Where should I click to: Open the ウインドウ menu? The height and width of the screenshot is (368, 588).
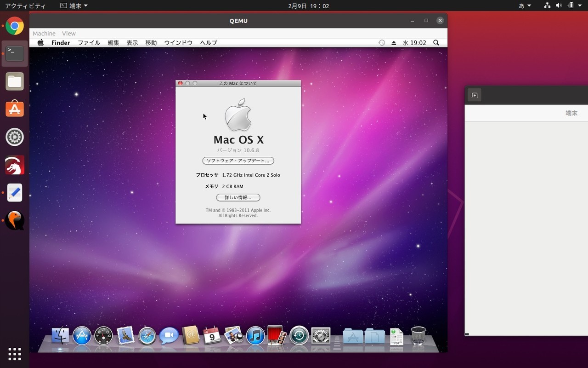coord(178,43)
